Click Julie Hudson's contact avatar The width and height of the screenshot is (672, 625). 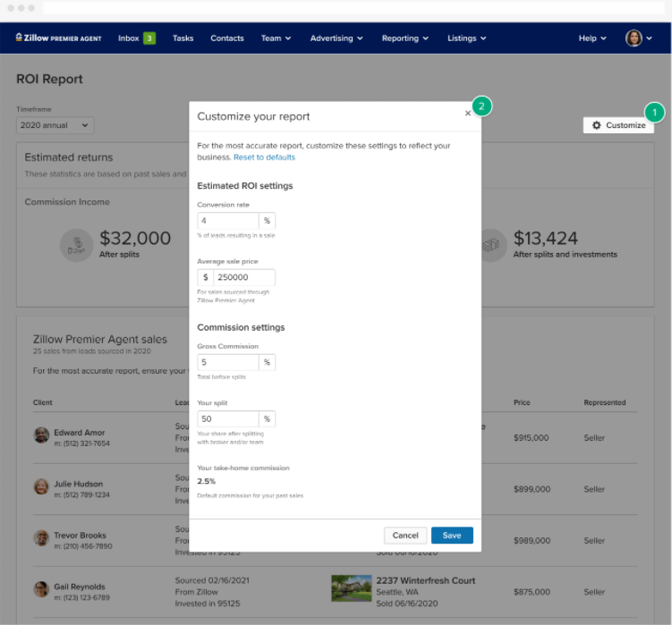[41, 487]
